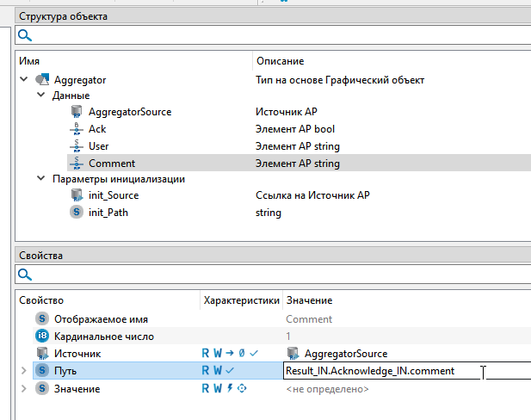The height and width of the screenshot is (420, 531).
Task: Click the search icon in Свойства panel
Action: coord(25,275)
